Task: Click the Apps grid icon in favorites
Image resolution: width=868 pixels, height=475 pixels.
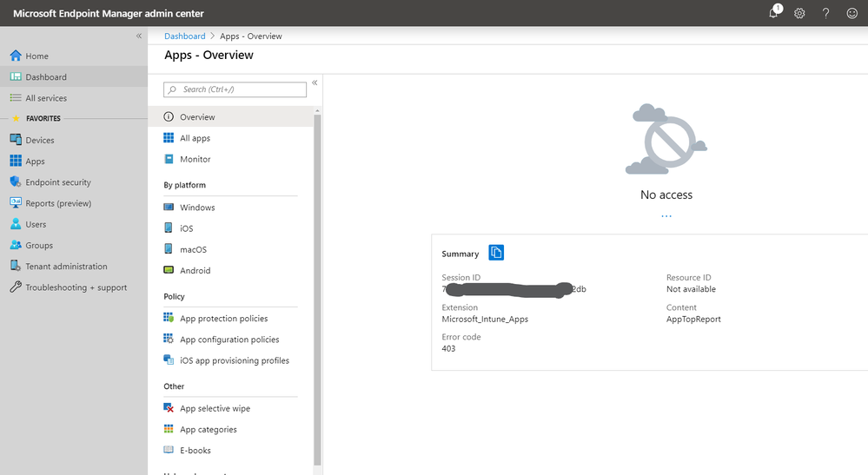Action: [16, 161]
